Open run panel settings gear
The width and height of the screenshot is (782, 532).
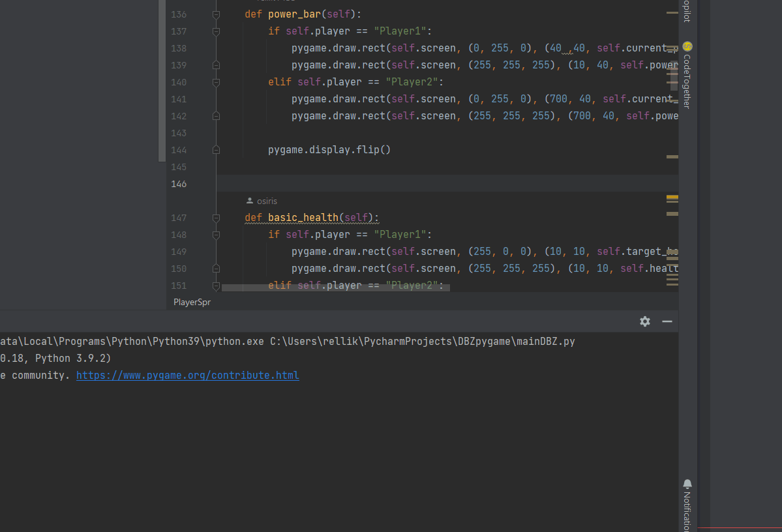click(645, 321)
